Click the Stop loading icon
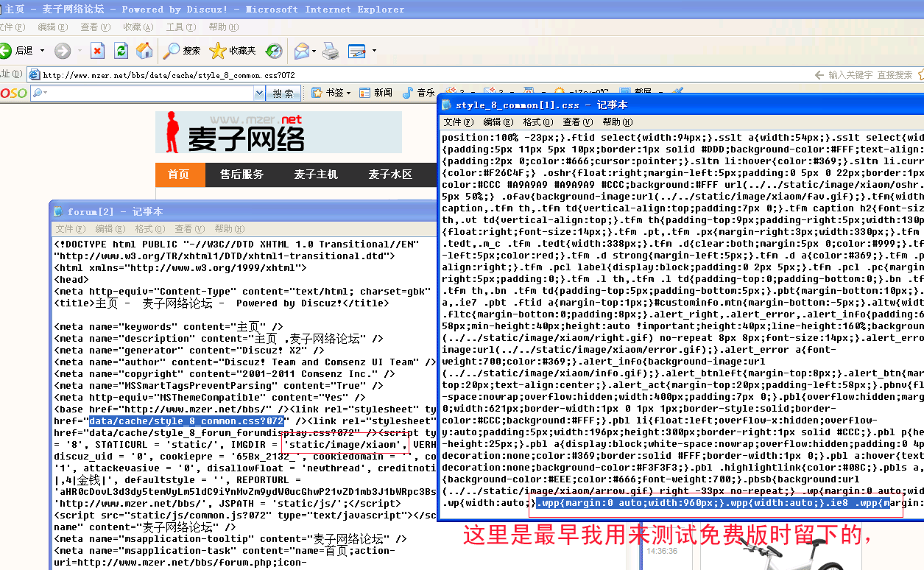 pyautogui.click(x=97, y=51)
